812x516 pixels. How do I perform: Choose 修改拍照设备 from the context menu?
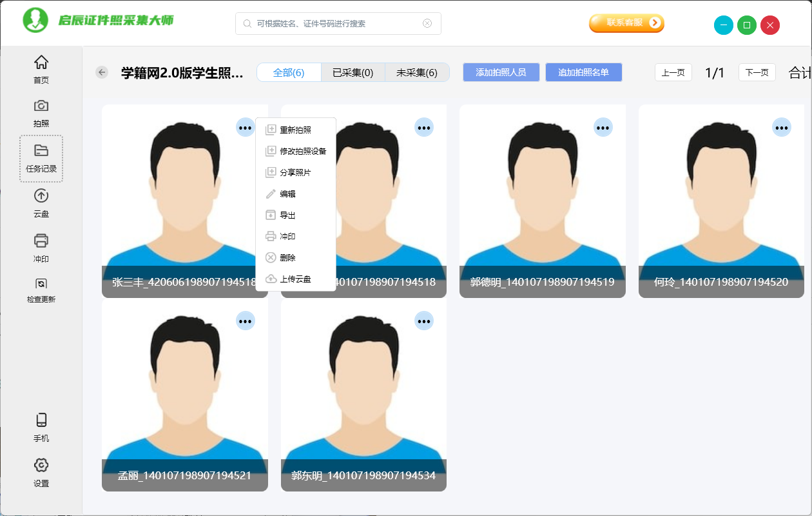pyautogui.click(x=296, y=151)
